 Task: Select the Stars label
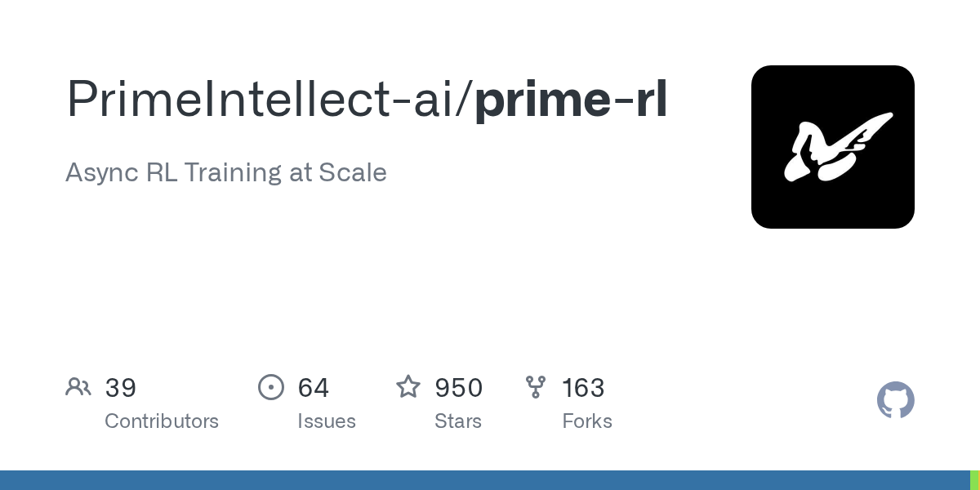458,421
